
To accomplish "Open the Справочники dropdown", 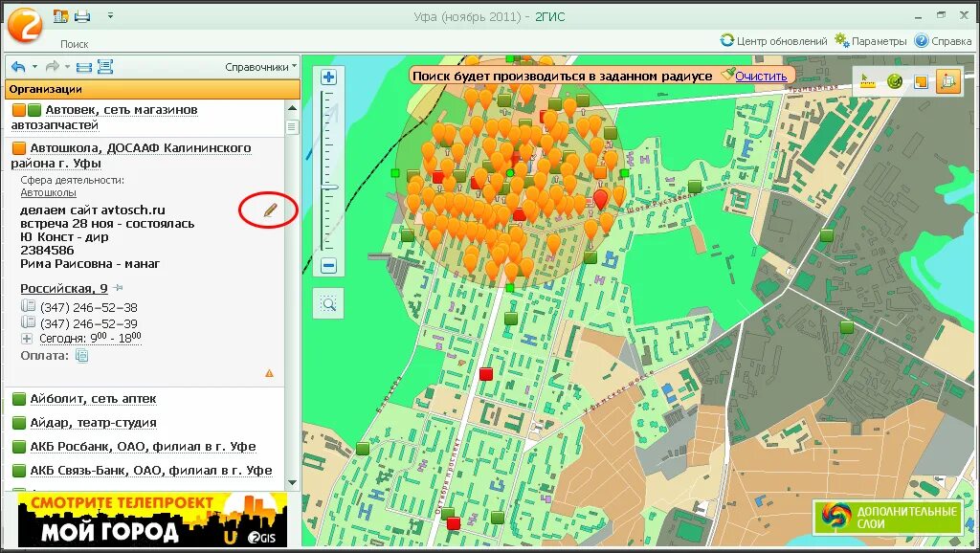I will pos(260,67).
